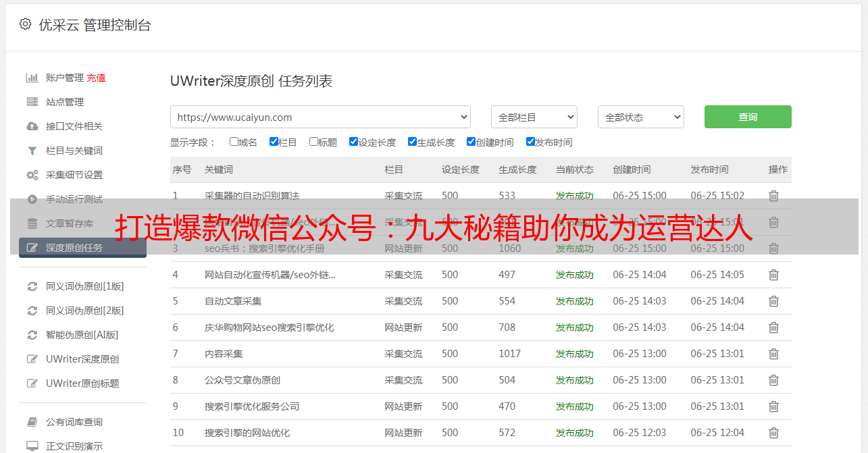
Task: Click the 栏目与关键词 filter icon
Action: (x=32, y=151)
